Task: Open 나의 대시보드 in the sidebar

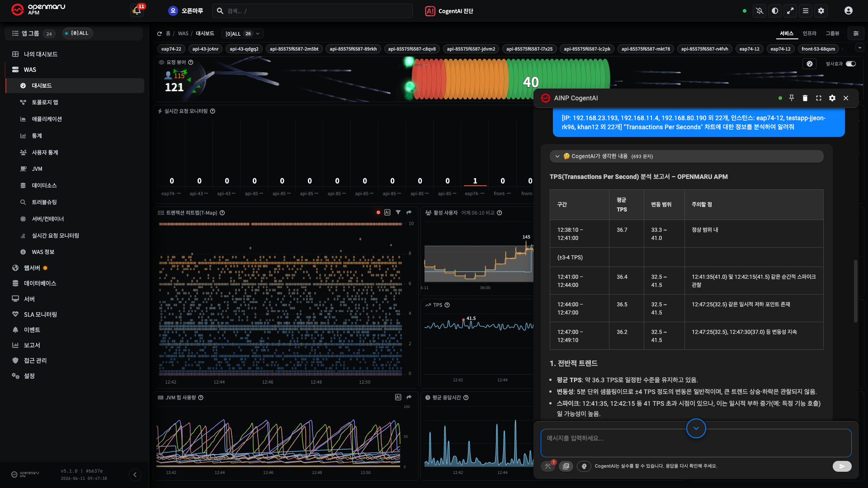Action: pyautogui.click(x=41, y=54)
